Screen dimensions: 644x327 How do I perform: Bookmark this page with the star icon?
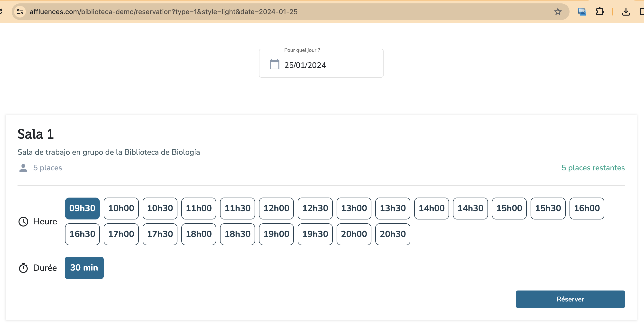[558, 12]
